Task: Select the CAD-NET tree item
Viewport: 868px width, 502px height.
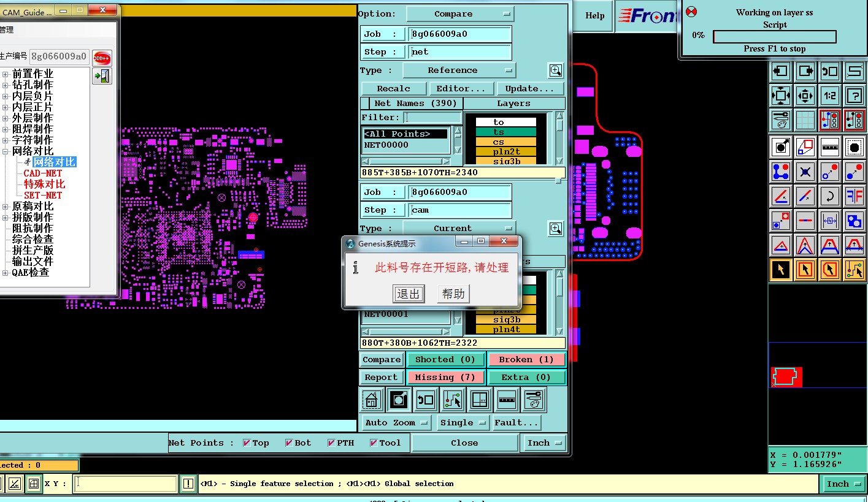Action: pos(43,173)
